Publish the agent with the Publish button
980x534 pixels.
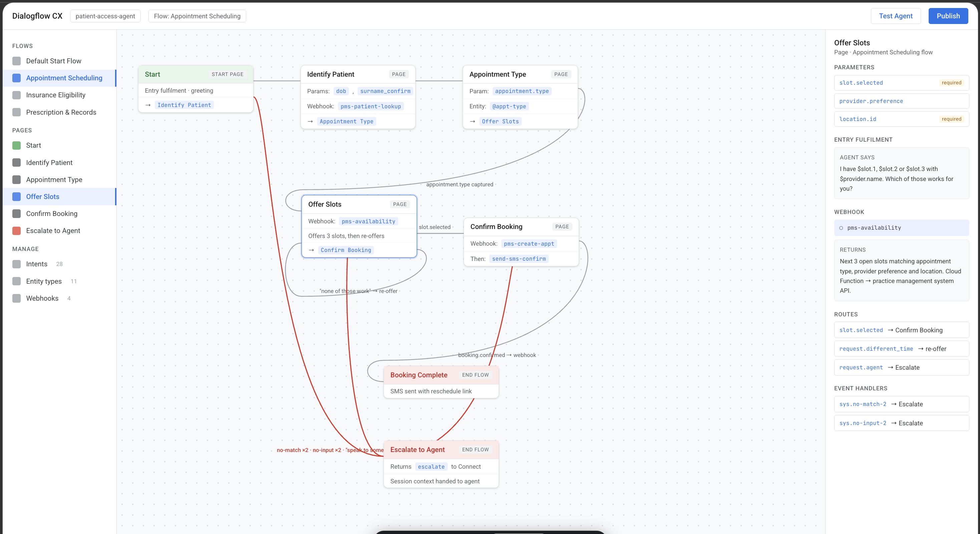click(948, 16)
